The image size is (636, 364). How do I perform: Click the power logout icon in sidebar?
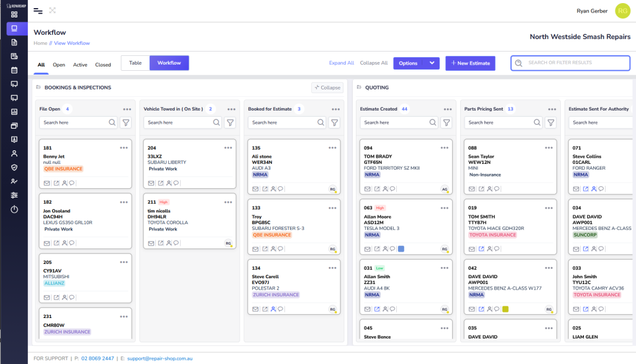(x=14, y=209)
